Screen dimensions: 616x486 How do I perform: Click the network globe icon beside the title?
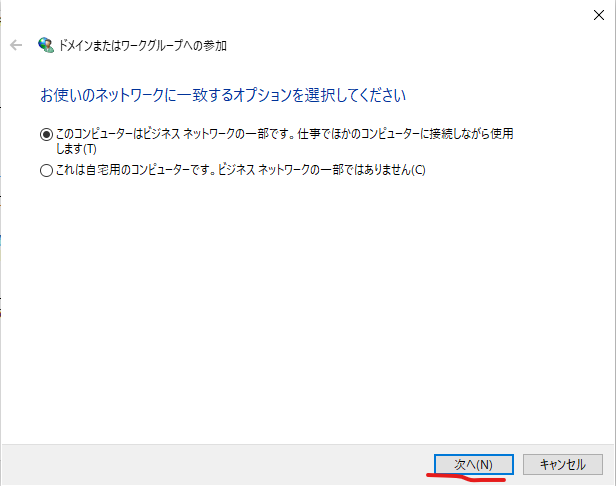(x=45, y=45)
